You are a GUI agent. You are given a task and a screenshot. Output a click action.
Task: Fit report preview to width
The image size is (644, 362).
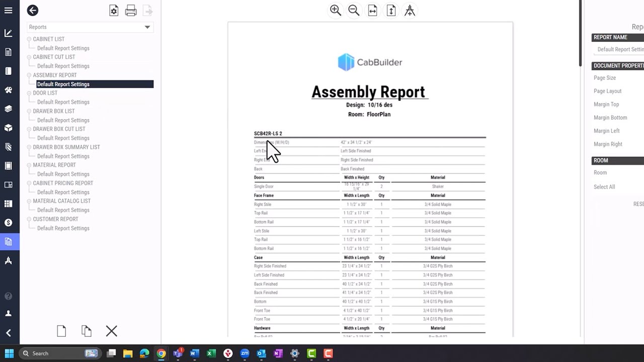tap(372, 11)
